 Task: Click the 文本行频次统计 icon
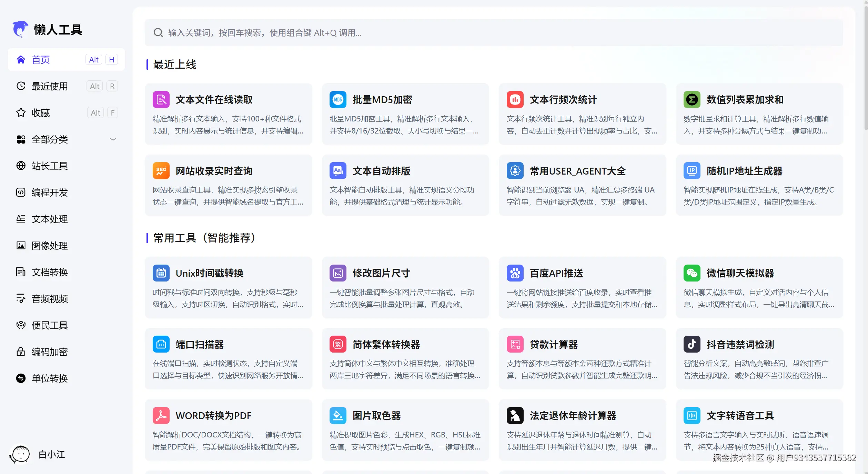tap(515, 99)
